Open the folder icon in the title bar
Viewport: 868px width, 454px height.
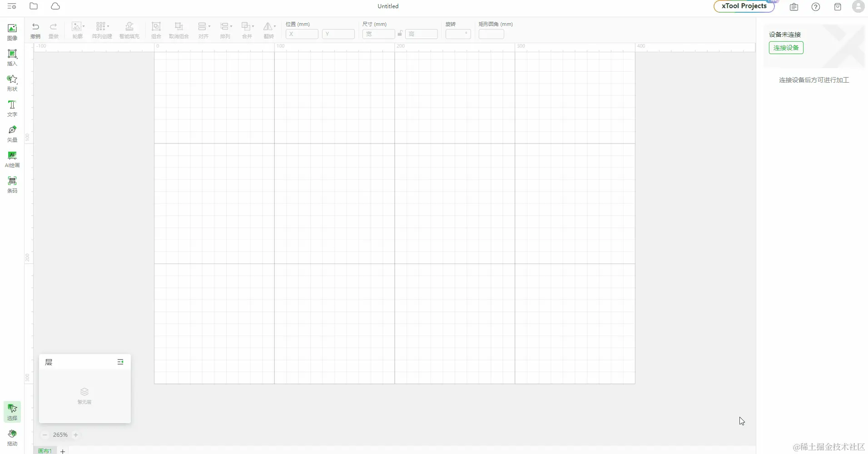pos(34,6)
